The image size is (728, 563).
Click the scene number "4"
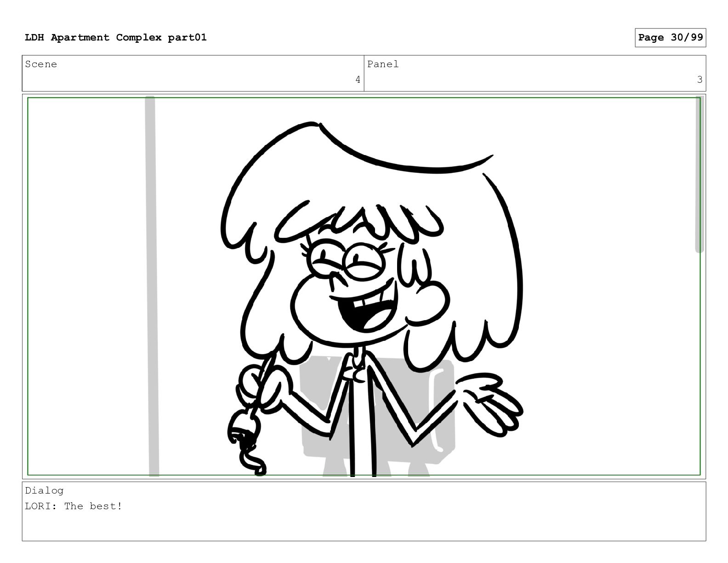click(x=358, y=80)
